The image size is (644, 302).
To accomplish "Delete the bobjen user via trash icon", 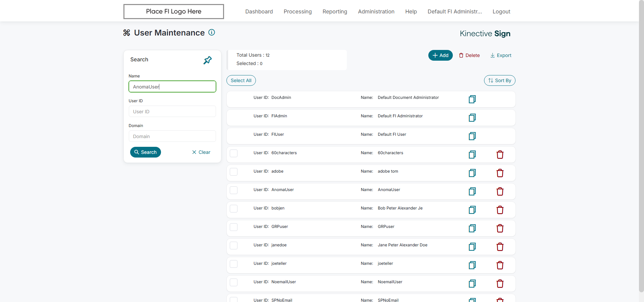I will (x=500, y=210).
